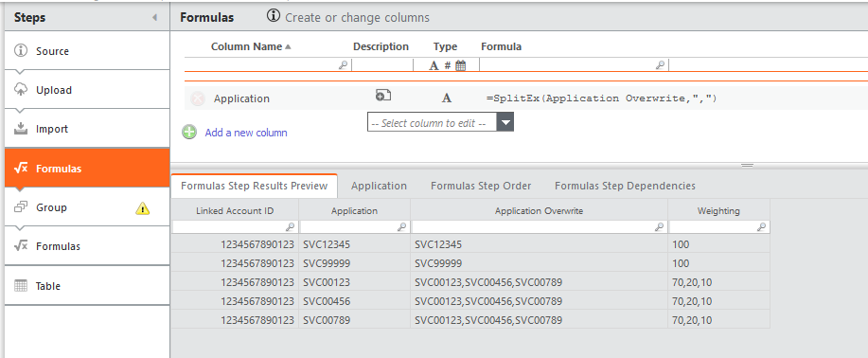The image size is (868, 358).
Task: Open the Group step
Action: coord(87,207)
